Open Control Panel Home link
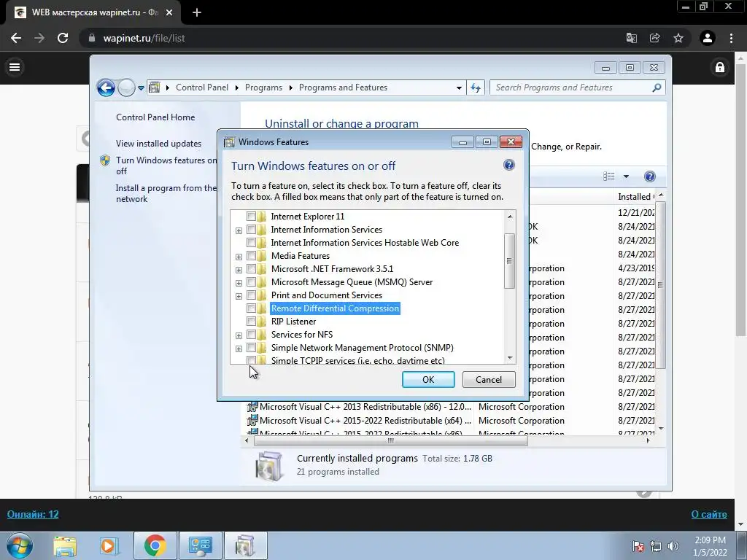Viewport: 747px width, 560px height. (155, 117)
